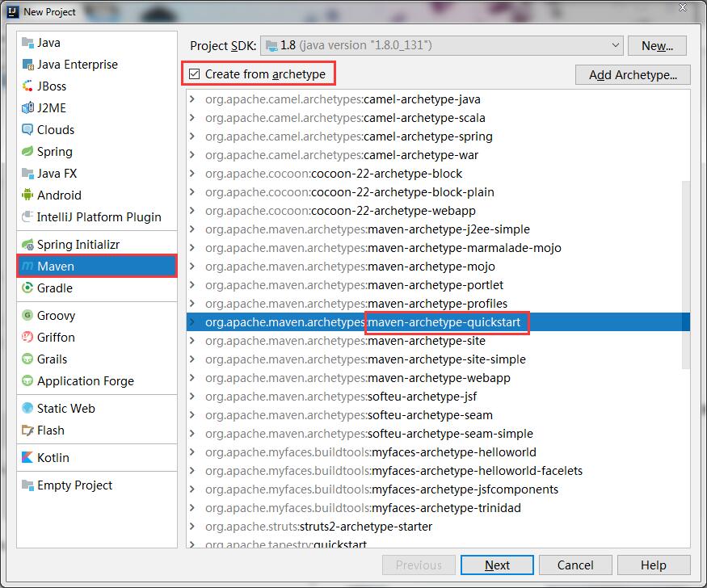Select the Static Web globe icon
Viewport: 707px width, 588px height.
pyautogui.click(x=27, y=408)
